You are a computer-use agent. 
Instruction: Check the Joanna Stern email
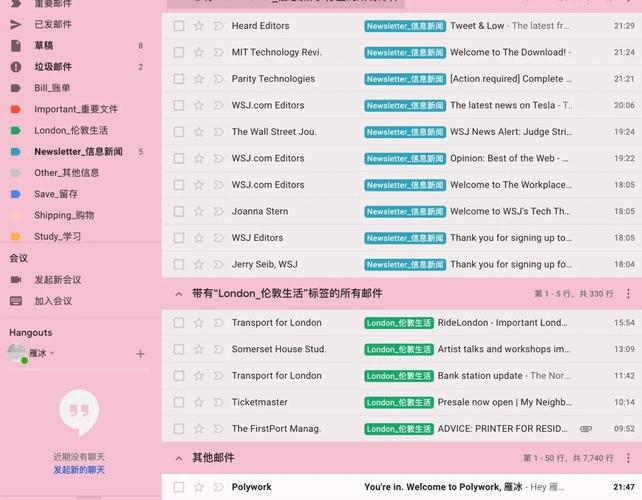[179, 211]
